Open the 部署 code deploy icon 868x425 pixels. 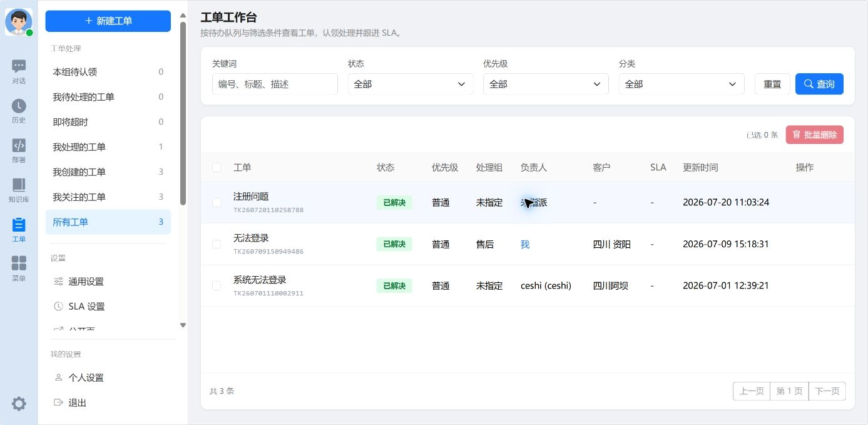point(19,145)
